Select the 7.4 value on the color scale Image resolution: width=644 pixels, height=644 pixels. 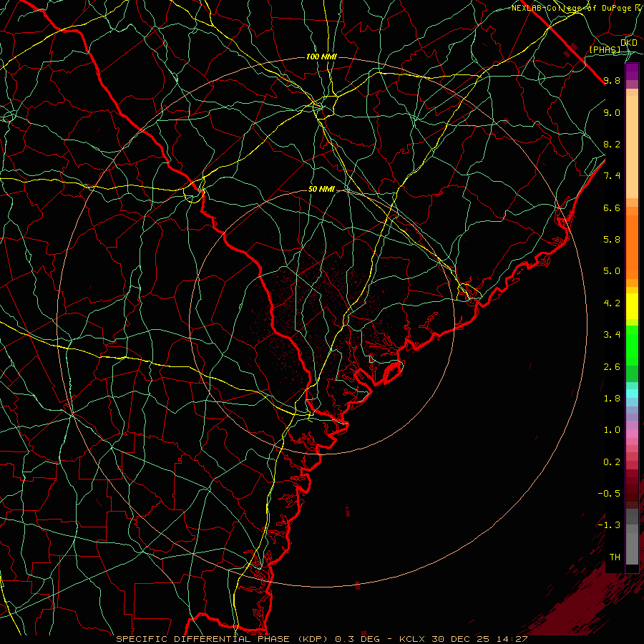click(x=612, y=176)
